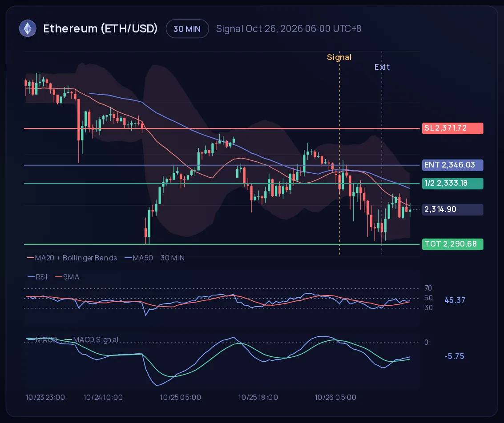Click the SL 2,371.72 stop-loss label
This screenshot has height=423, width=504.
point(452,128)
